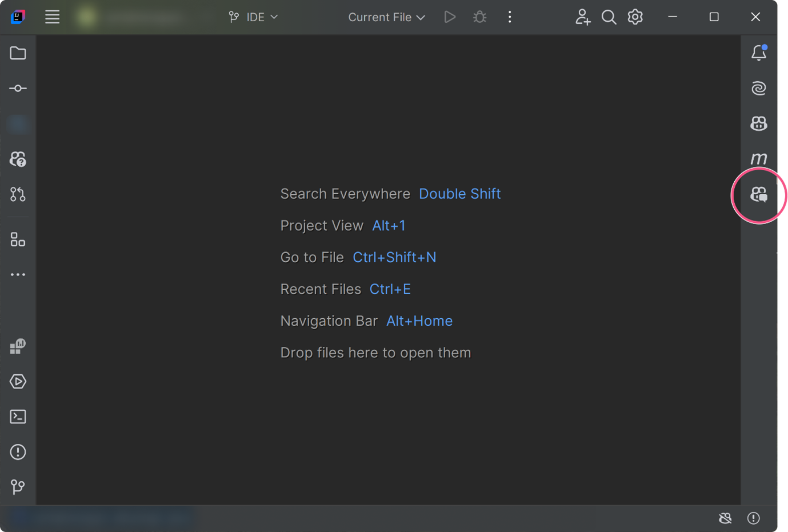This screenshot has height=532, width=788.
Task: Open Search Everywhere with the magnifier icon
Action: click(609, 17)
